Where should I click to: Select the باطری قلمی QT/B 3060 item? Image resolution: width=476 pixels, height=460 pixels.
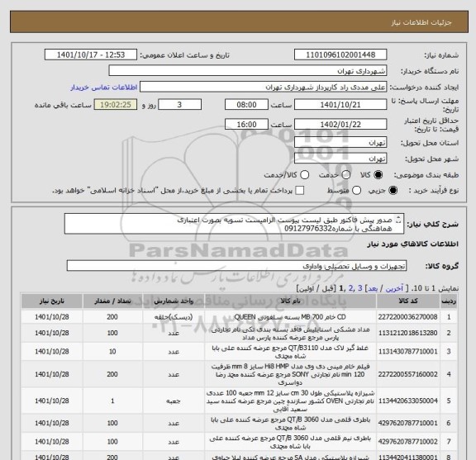[x=290, y=424]
